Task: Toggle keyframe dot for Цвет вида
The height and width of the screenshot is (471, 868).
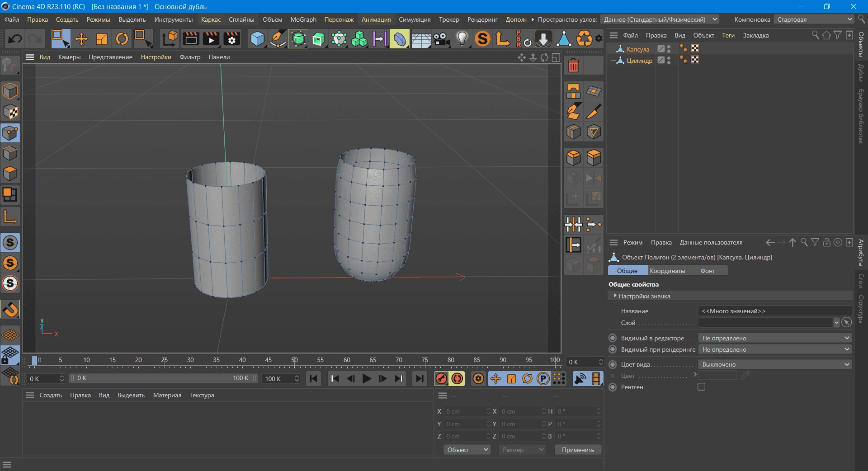Action: click(613, 364)
